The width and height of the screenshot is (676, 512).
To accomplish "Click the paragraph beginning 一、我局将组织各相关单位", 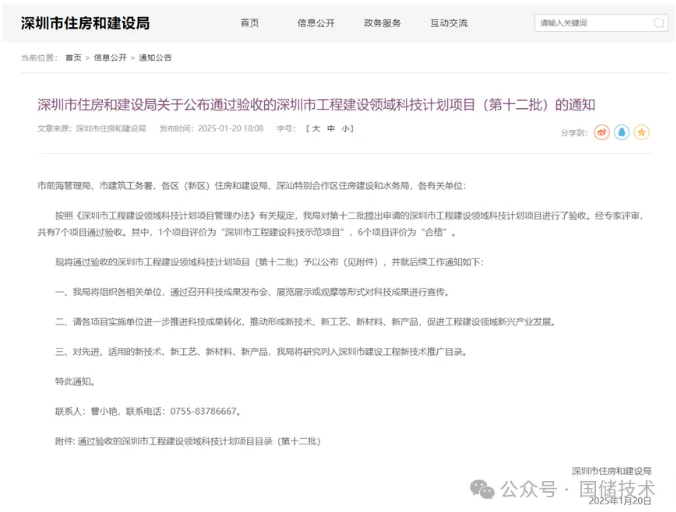I will (x=253, y=292).
